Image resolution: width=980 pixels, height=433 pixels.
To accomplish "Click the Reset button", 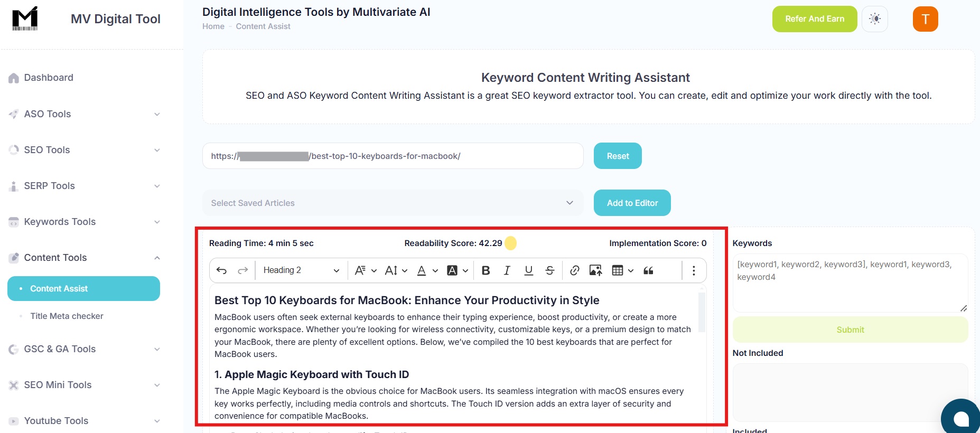I will click(618, 156).
